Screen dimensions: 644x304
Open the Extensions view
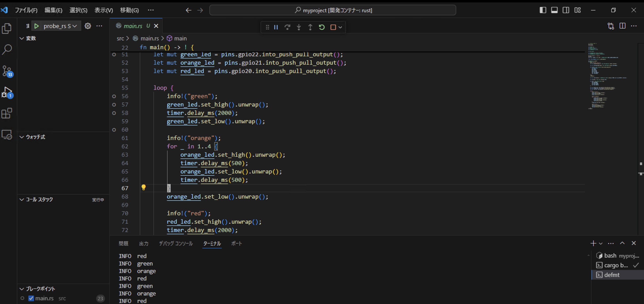point(7,113)
